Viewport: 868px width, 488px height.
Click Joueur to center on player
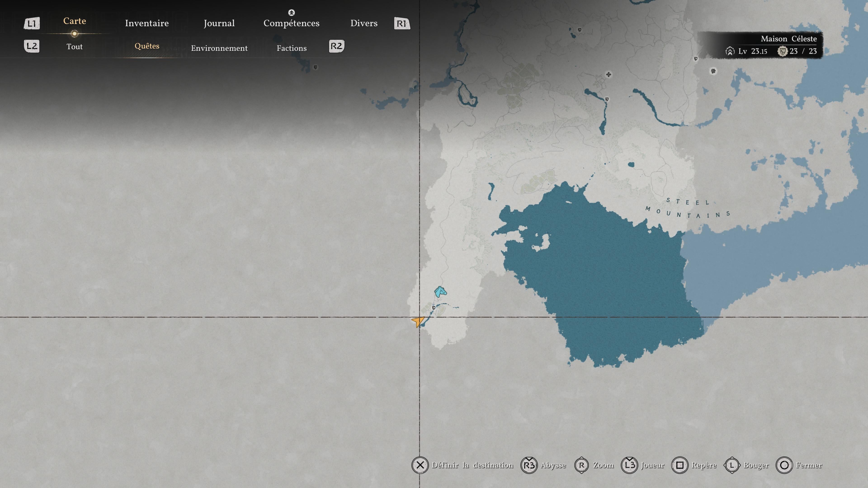(653, 465)
